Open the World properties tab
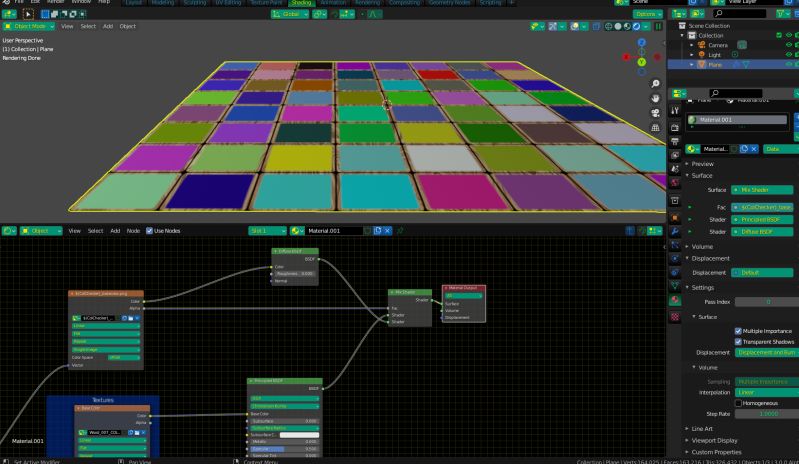The height and width of the screenshot is (464, 799). pyautogui.click(x=675, y=182)
